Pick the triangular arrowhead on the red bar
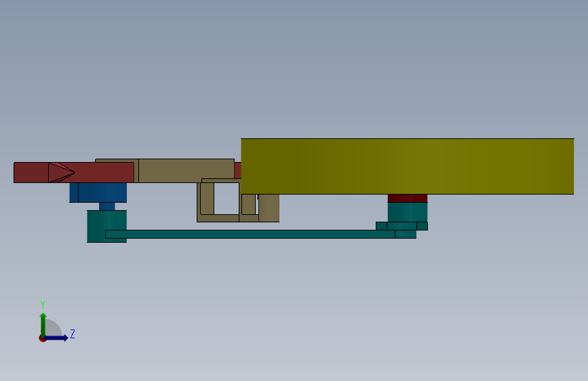This screenshot has height=381, width=588. 62,172
